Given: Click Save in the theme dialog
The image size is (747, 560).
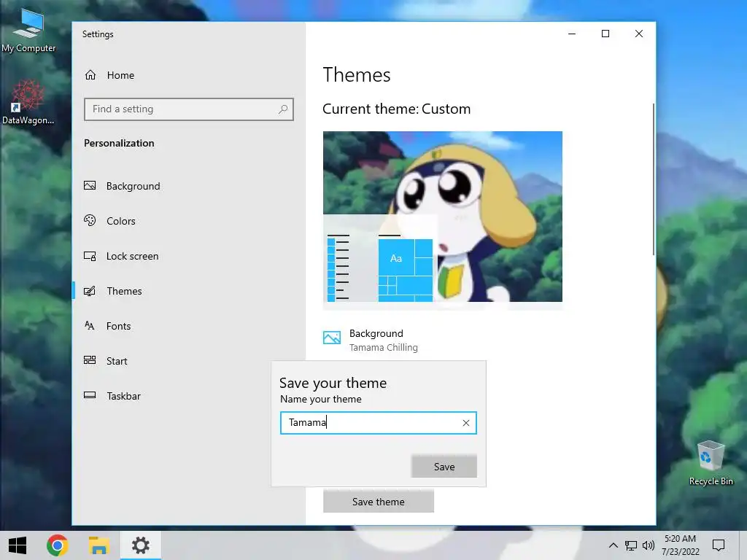Looking at the screenshot, I should click(444, 467).
